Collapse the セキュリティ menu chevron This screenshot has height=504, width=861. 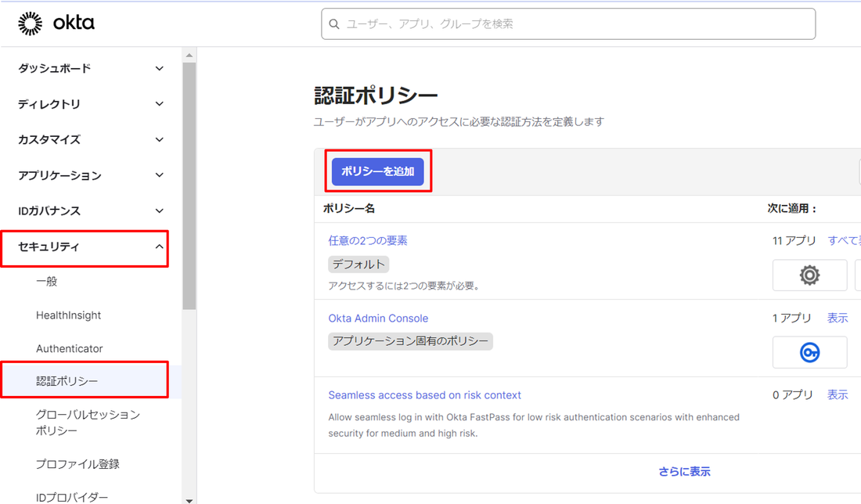point(159,247)
